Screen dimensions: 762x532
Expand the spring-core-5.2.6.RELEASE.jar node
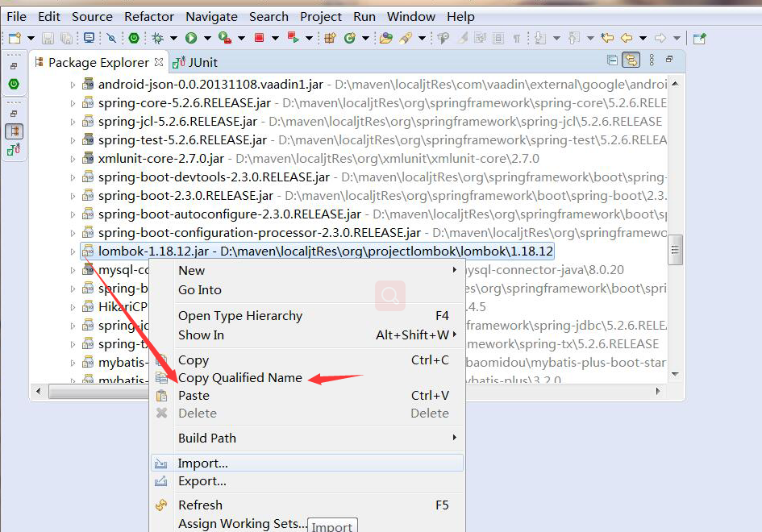pyautogui.click(x=73, y=103)
